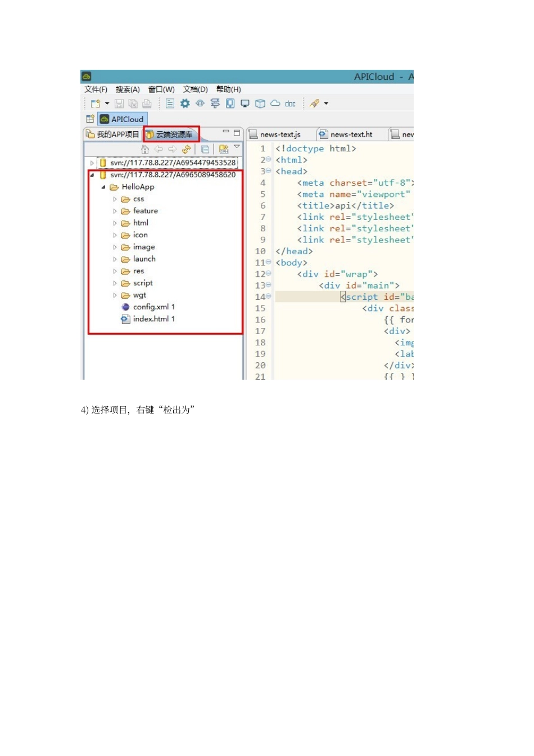Select index.html file in tree
This screenshot has width=534, height=756.
click(x=151, y=319)
